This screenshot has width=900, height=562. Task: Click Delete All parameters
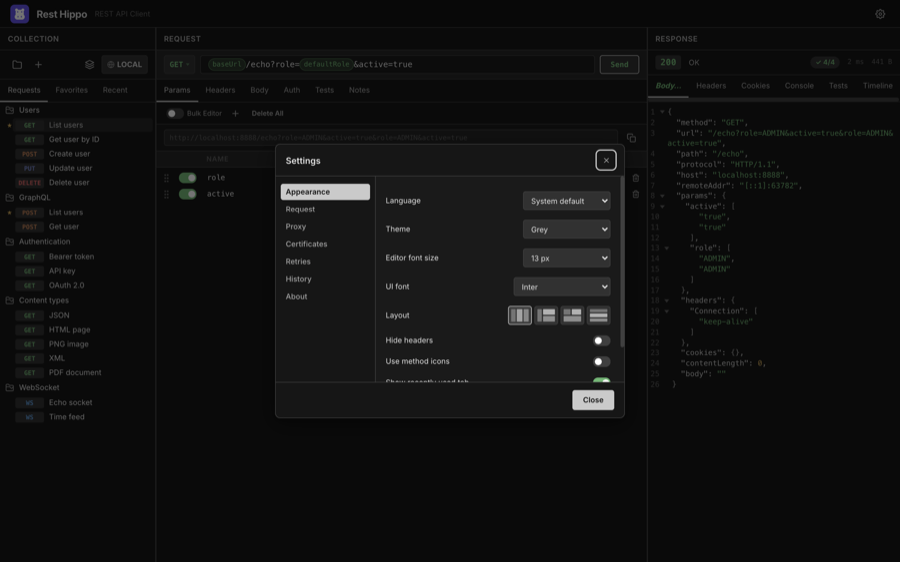coord(267,114)
